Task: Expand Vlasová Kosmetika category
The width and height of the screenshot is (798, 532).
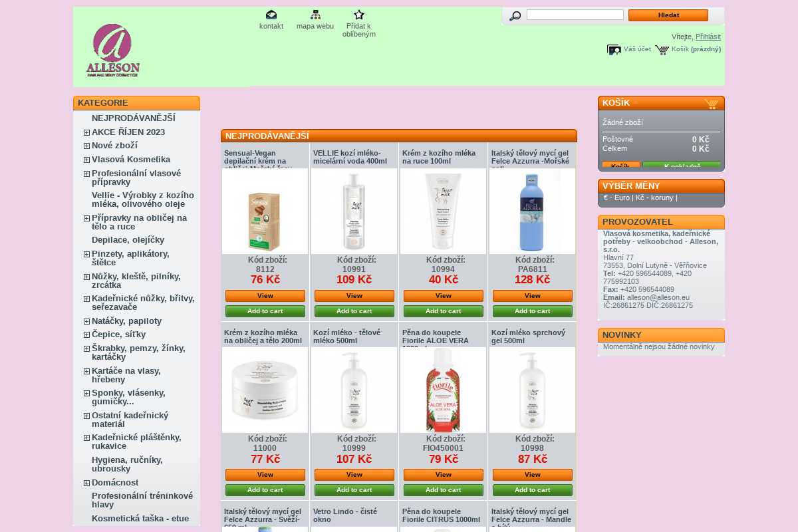Action: (86, 160)
